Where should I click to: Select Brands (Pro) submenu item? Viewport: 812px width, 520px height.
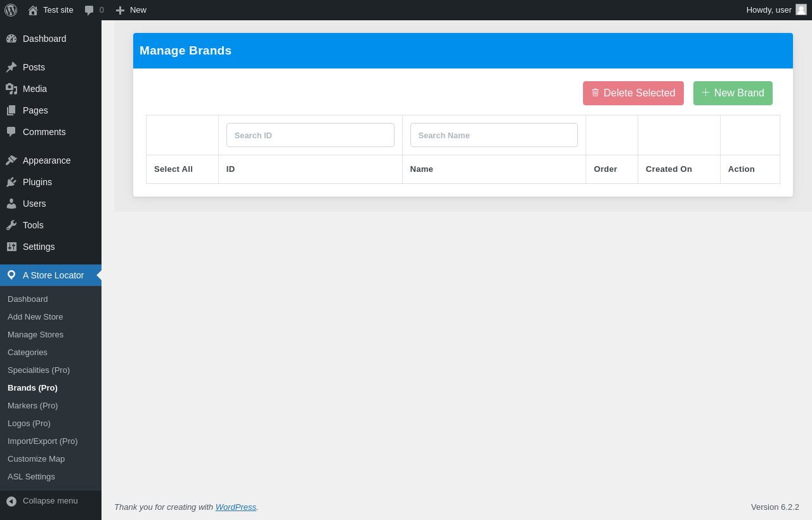click(x=51, y=388)
